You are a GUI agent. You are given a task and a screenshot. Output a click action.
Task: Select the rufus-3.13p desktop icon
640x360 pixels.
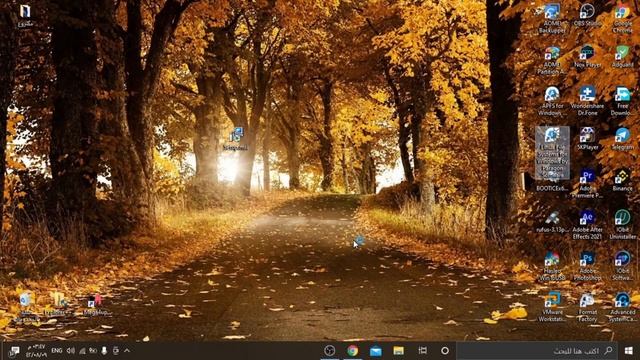552,222
